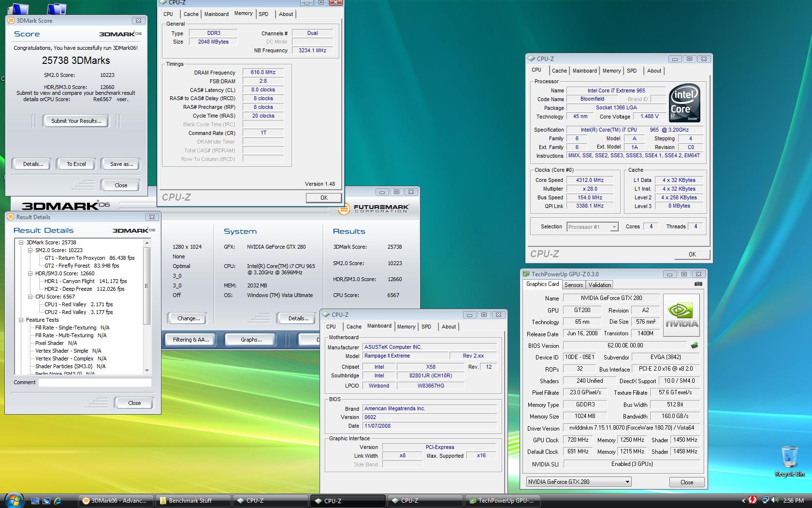
Task: Click the GPU-Z title bar icon
Action: click(526, 274)
